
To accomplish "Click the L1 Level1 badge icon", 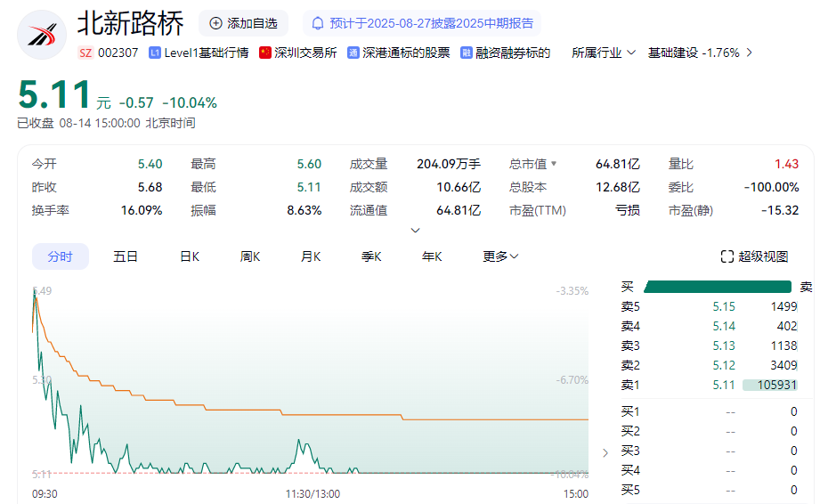I will click(155, 53).
